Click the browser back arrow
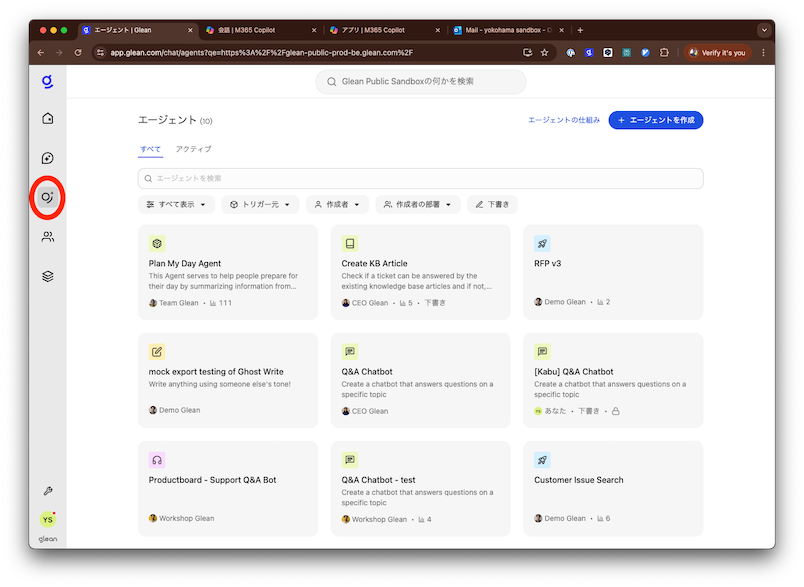Image resolution: width=804 pixels, height=587 pixels. (41, 52)
